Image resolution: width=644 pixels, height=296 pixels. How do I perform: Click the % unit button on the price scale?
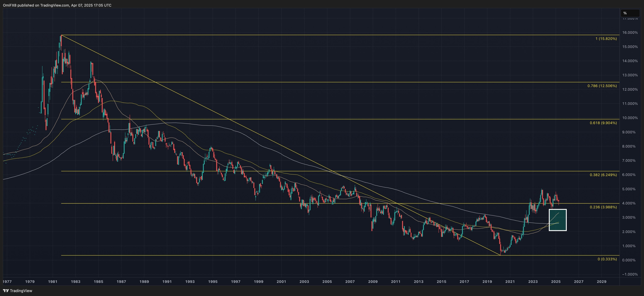click(x=625, y=13)
